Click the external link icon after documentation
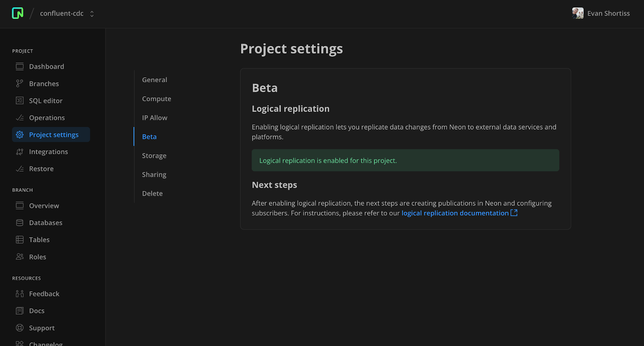 (514, 213)
